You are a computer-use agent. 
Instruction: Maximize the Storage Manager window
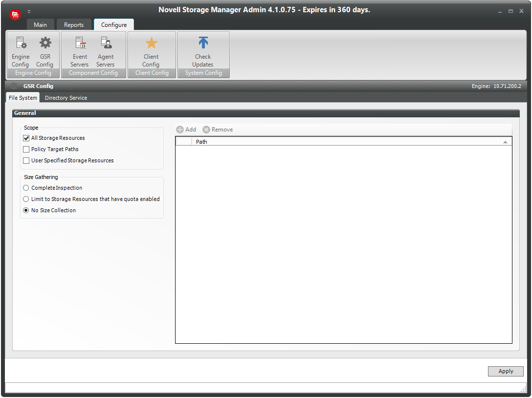510,11
